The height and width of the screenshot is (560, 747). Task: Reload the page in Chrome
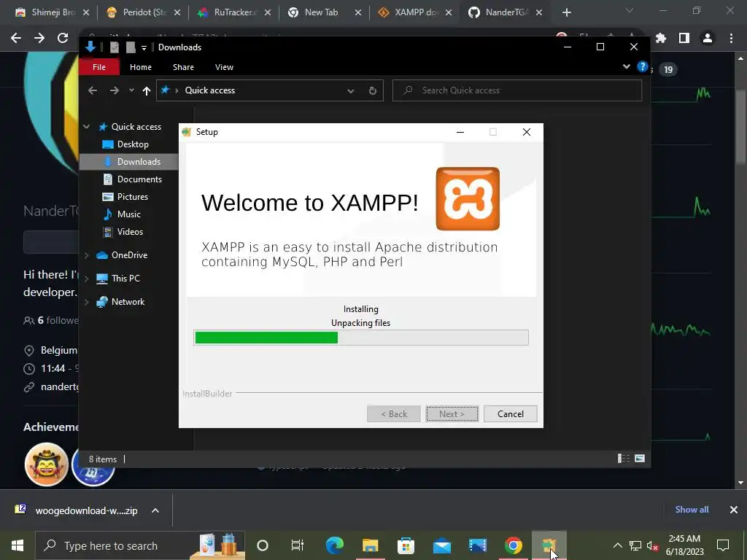point(63,38)
